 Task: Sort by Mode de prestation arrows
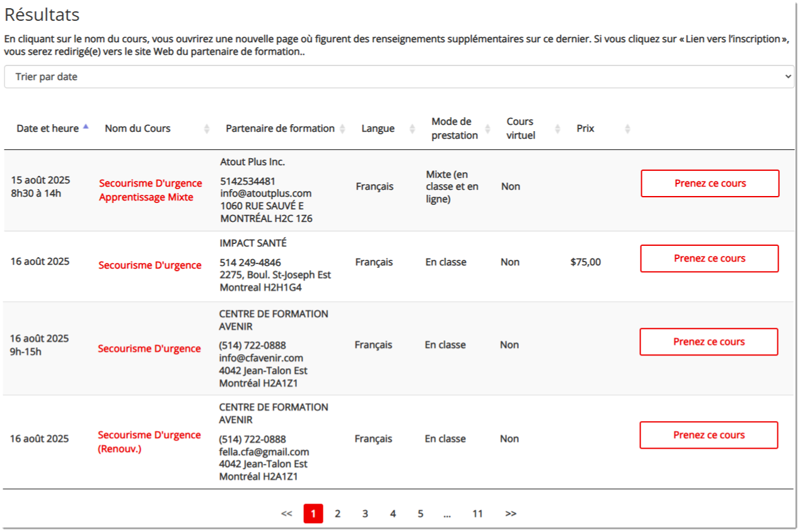pos(489,129)
